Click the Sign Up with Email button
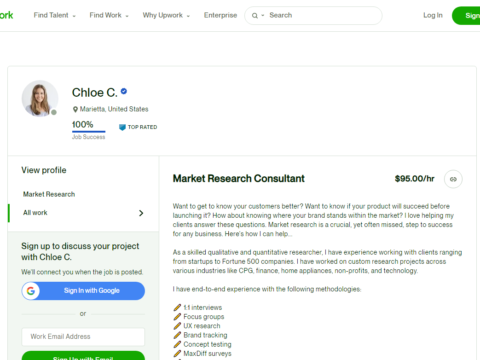 (83, 356)
